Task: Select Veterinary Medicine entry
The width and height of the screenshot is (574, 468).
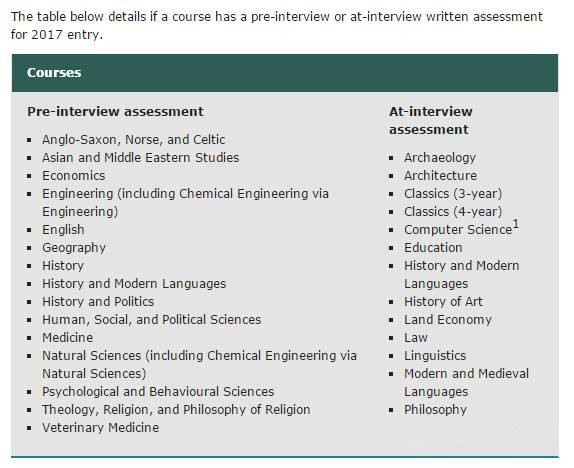Action: 101,427
